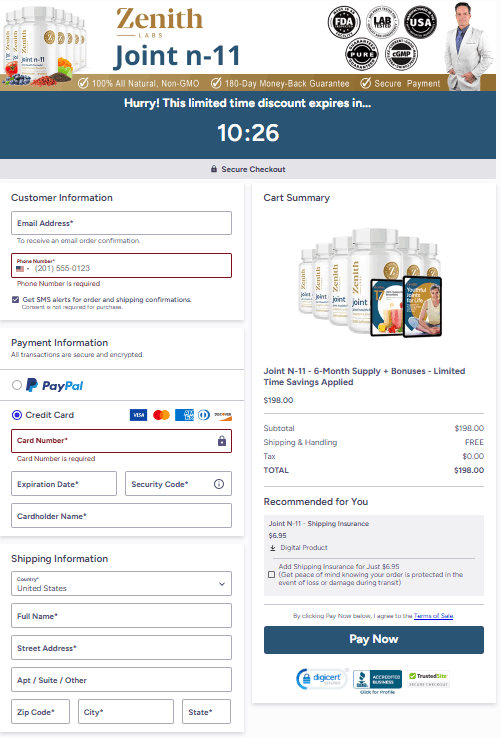501x738 pixels.
Task: Uncheck the SMS alerts checkbox
Action: point(15,299)
